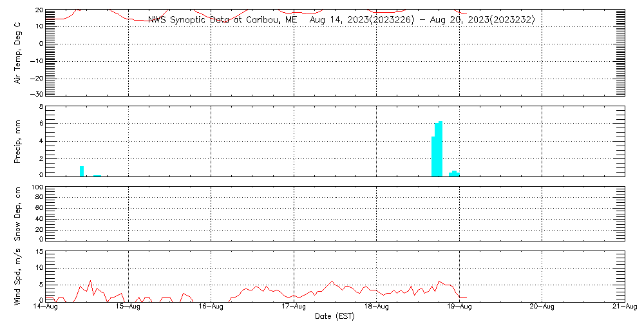The width and height of the screenshot is (644, 322).
Task: Click the 'Snow Dep, cm' axis label
Action: [x=17, y=215]
